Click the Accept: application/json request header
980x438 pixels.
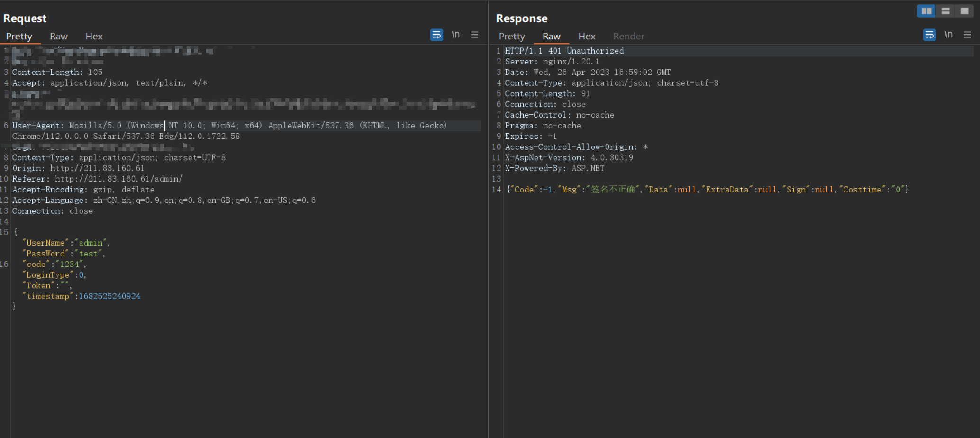tap(110, 83)
